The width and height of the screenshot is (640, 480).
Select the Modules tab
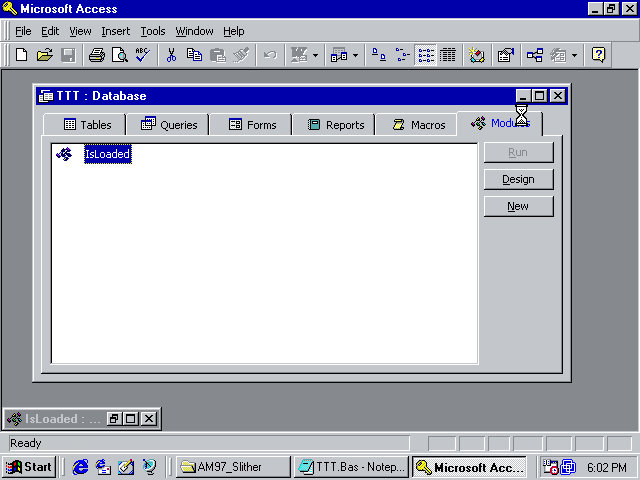pyautogui.click(x=500, y=123)
